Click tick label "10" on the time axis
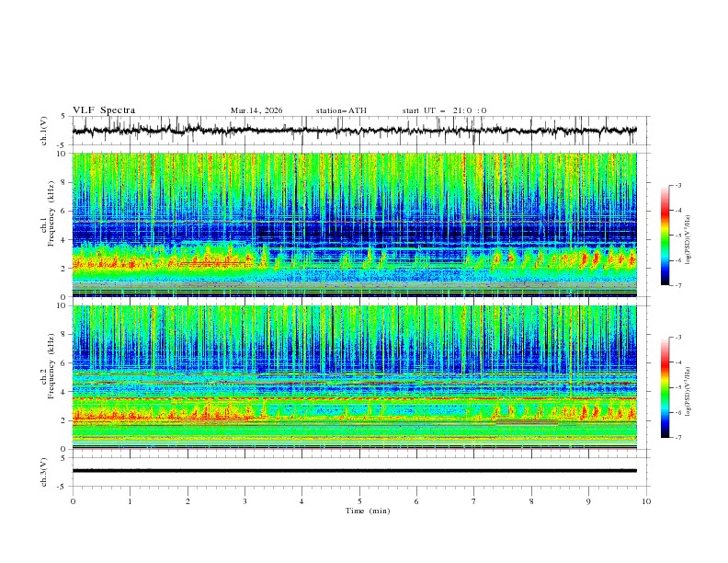This screenshot has height=563, width=728. pyautogui.click(x=646, y=501)
